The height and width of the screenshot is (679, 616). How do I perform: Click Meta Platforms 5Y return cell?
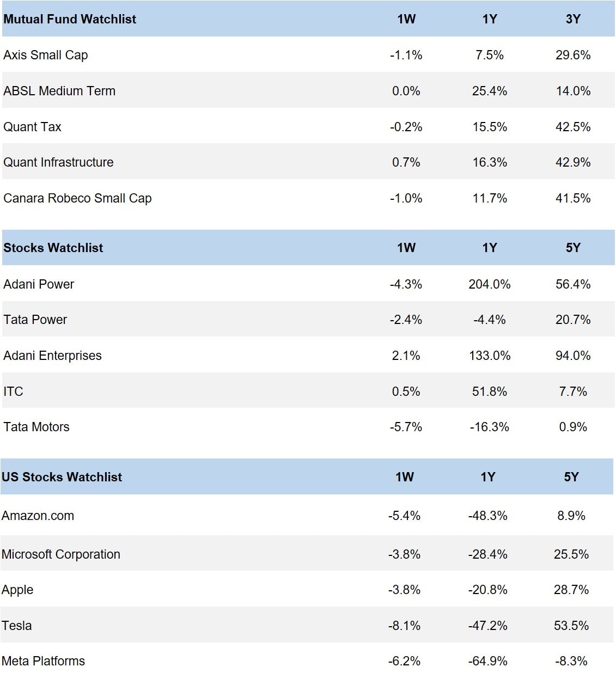[571, 661]
